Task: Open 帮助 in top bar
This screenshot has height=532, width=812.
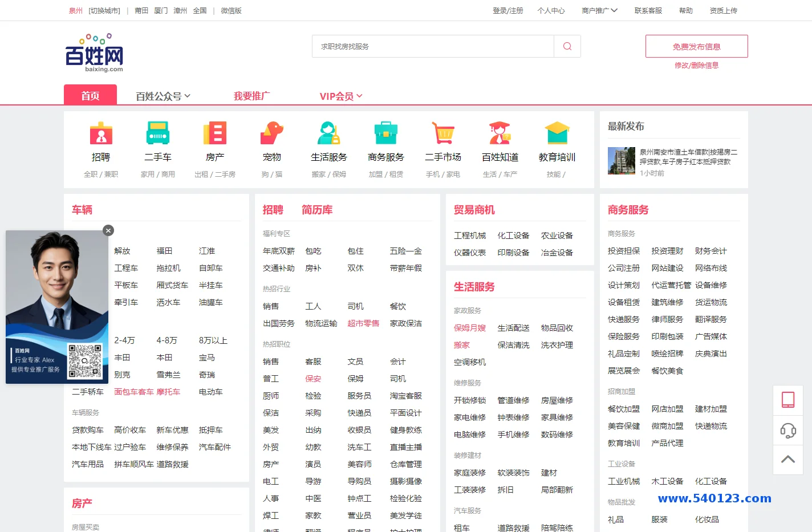Action: tap(686, 10)
